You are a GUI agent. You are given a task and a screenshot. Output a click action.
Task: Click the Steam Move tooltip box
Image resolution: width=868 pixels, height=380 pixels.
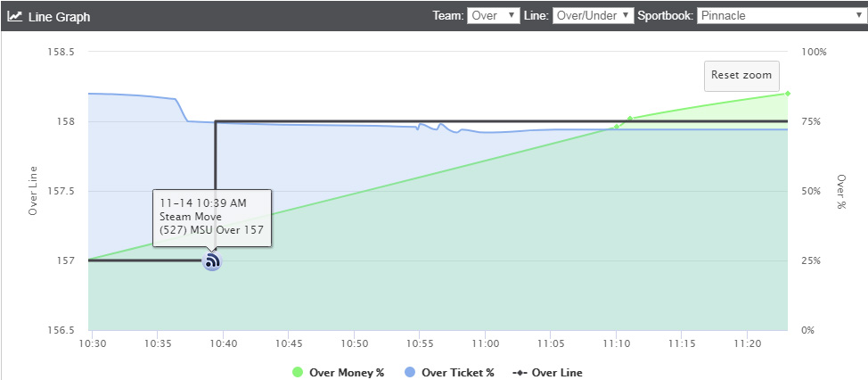(x=212, y=218)
